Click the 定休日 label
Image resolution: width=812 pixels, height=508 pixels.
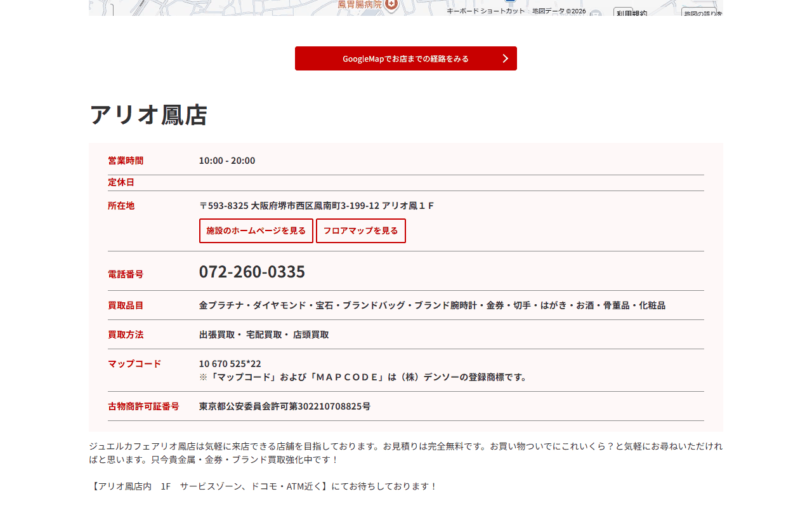(121, 182)
